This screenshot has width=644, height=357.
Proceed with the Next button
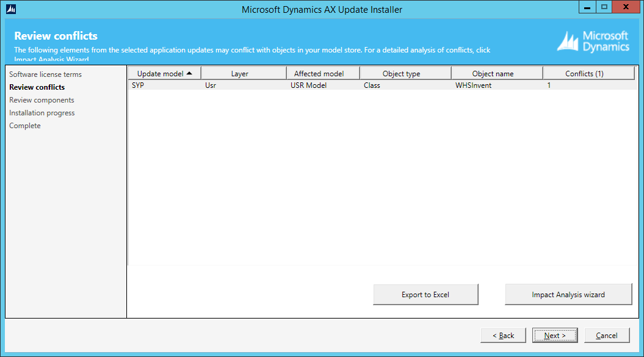[554, 335]
